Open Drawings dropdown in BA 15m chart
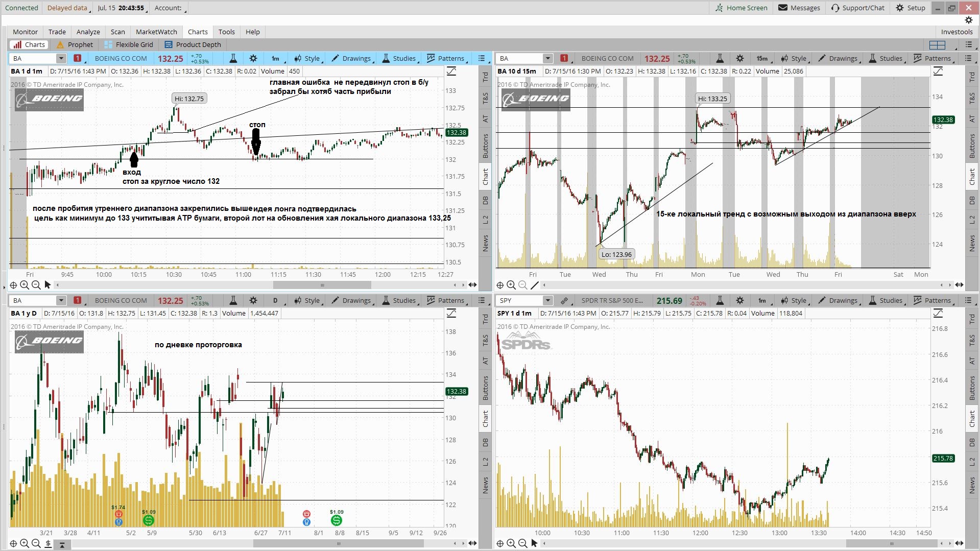The width and height of the screenshot is (980, 551). pyautogui.click(x=839, y=58)
